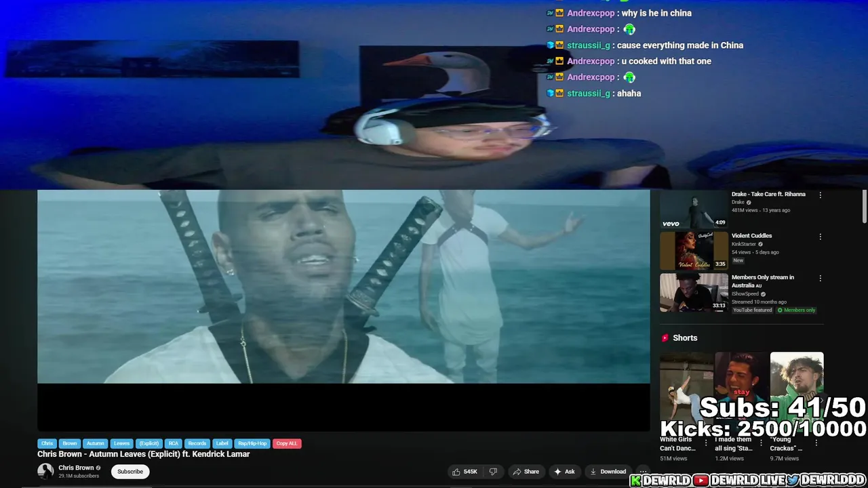Open 'Members Only stream in Australia' thumbnail
The height and width of the screenshot is (488, 868).
pyautogui.click(x=694, y=292)
